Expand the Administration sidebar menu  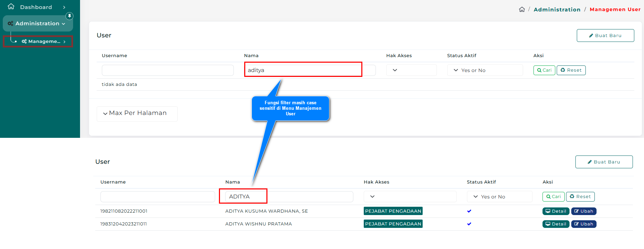[37, 24]
